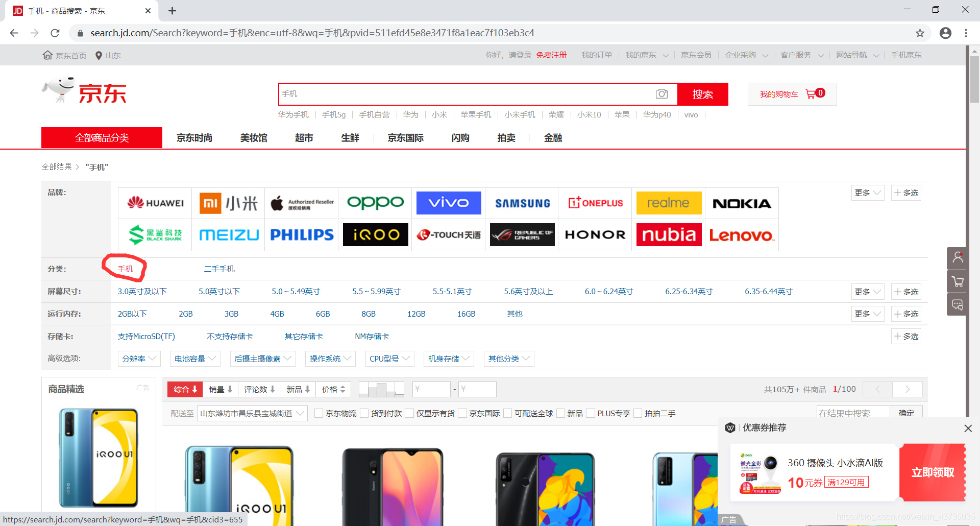Check the 京东国际 filter checkbox

click(463, 413)
